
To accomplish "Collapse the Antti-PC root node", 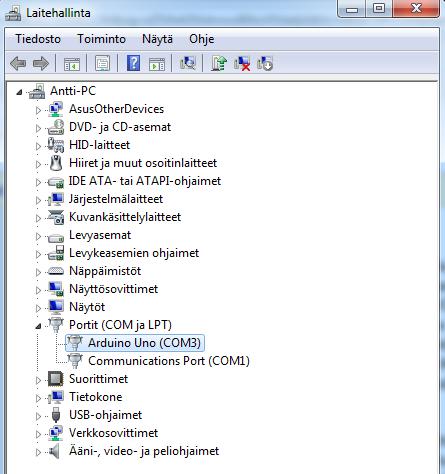I will pyautogui.click(x=19, y=92).
